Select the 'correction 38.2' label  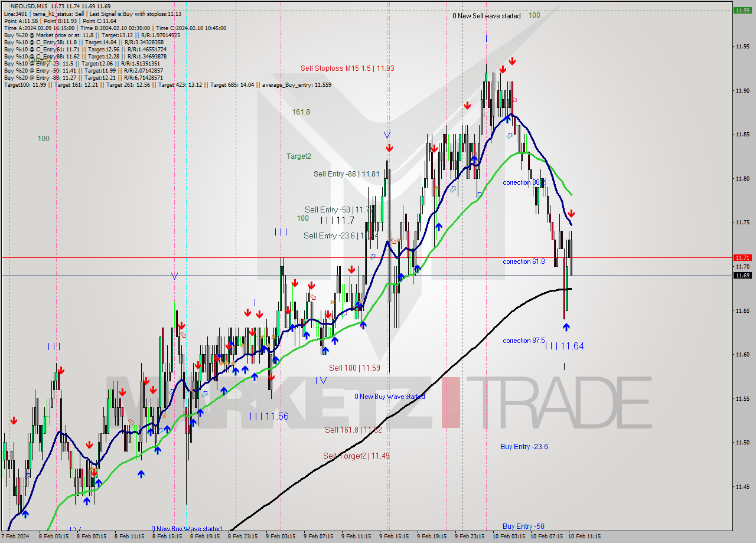pos(523,183)
